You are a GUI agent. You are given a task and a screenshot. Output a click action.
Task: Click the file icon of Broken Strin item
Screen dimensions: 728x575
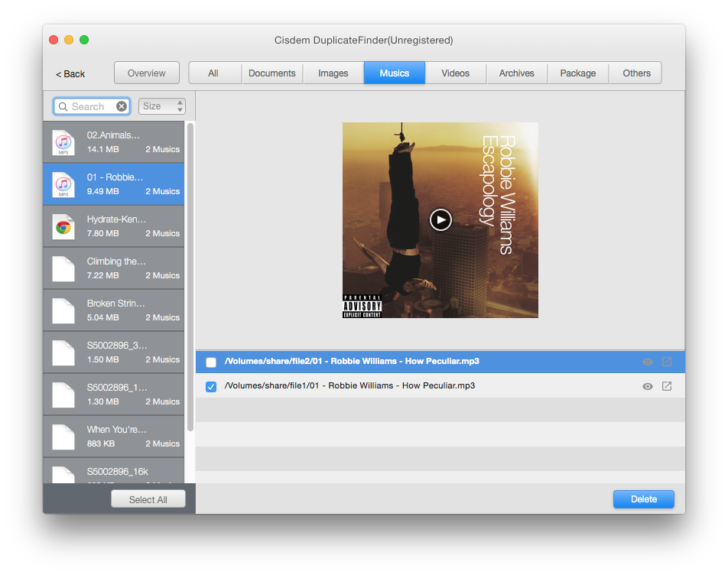click(63, 311)
